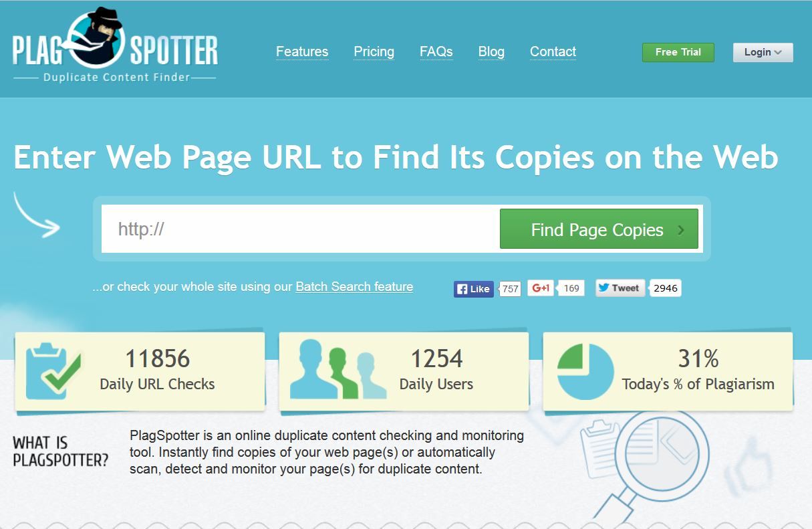
Task: Click the Facebook like count 757
Action: (510, 289)
